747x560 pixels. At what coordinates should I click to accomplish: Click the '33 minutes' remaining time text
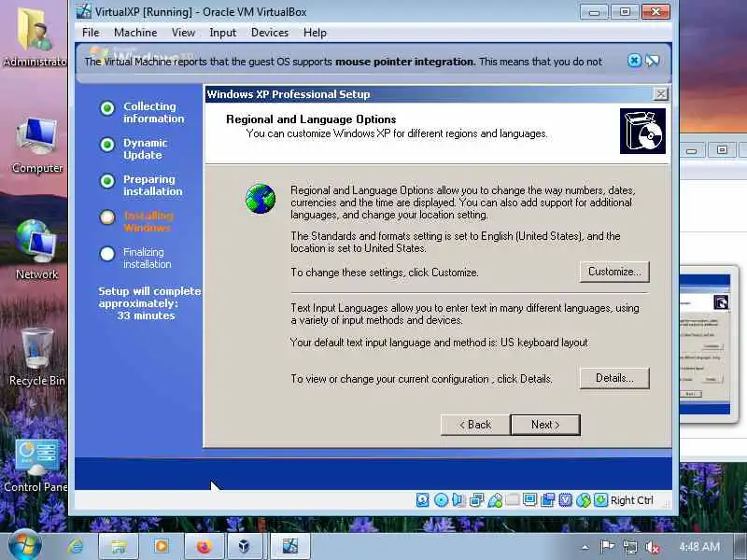pos(147,315)
